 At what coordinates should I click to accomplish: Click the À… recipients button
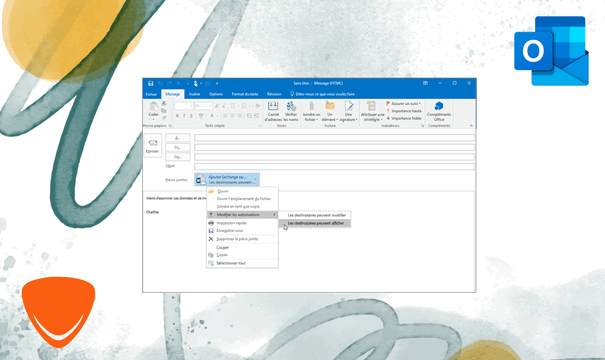click(x=177, y=138)
